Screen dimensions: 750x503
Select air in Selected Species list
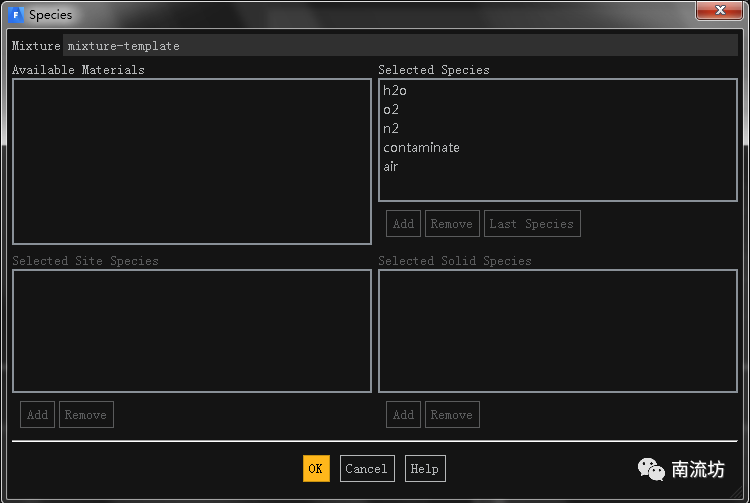point(391,167)
